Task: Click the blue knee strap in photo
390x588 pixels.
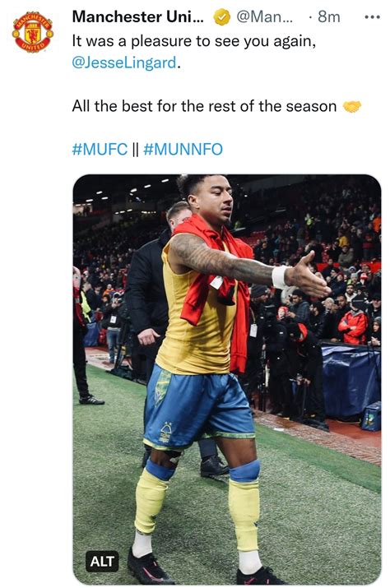Action: [244, 471]
